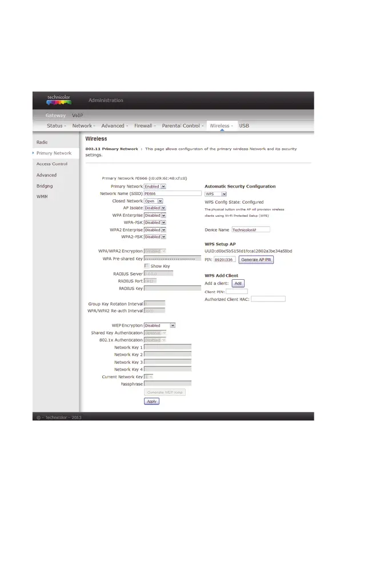
Task: Open Closed Network dropdown
Action: click(153, 201)
